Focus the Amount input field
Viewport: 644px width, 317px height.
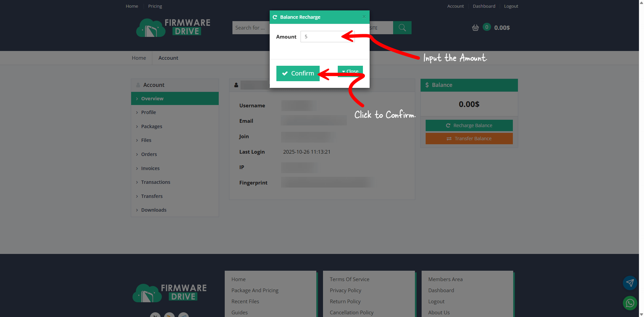click(x=321, y=37)
